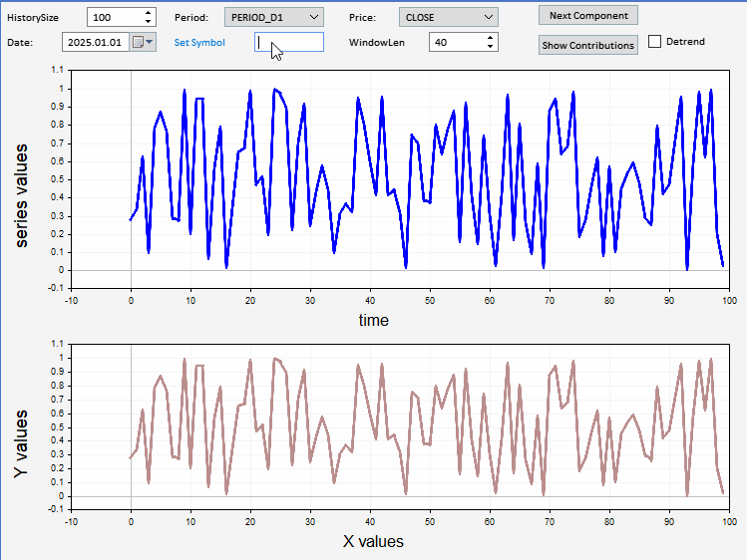Viewport: 747px width, 560px height.
Task: Click the 'time' axis title
Action: 373,320
